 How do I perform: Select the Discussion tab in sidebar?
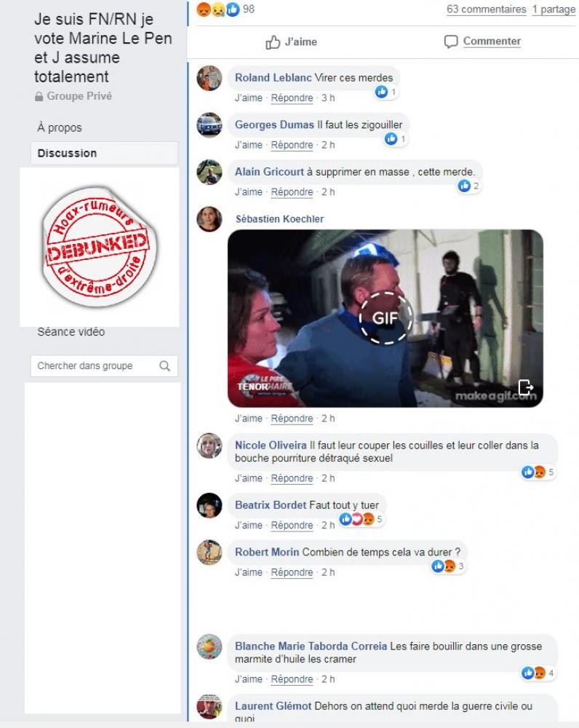point(105,153)
